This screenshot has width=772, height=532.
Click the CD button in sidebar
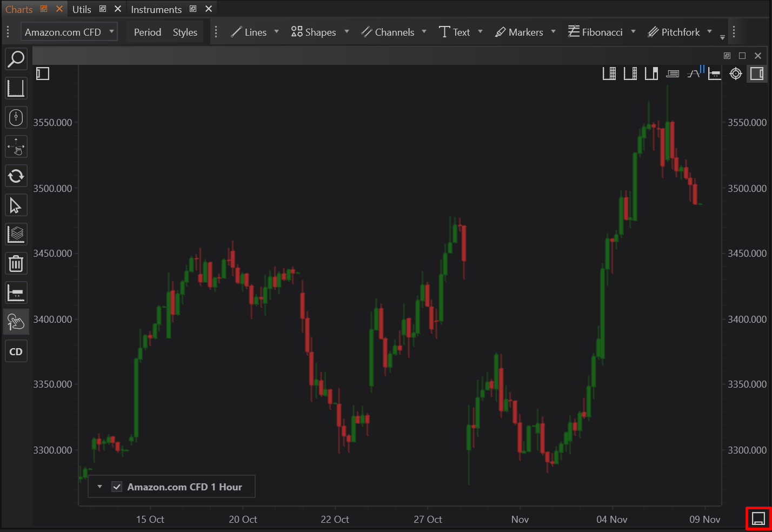(x=16, y=351)
